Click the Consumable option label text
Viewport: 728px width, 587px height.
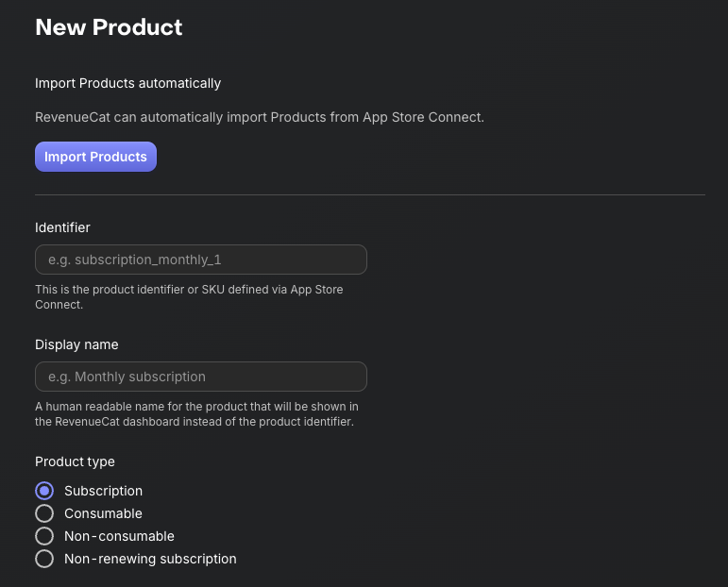[103, 513]
